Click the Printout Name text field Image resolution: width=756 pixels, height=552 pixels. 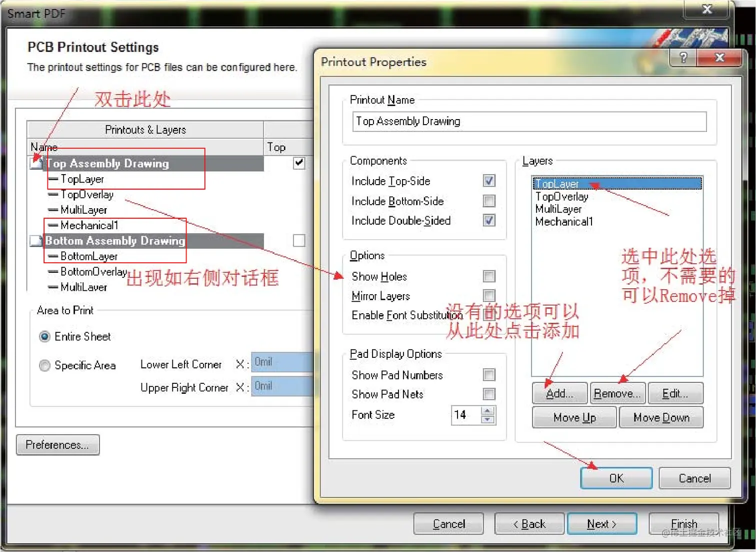click(x=529, y=121)
